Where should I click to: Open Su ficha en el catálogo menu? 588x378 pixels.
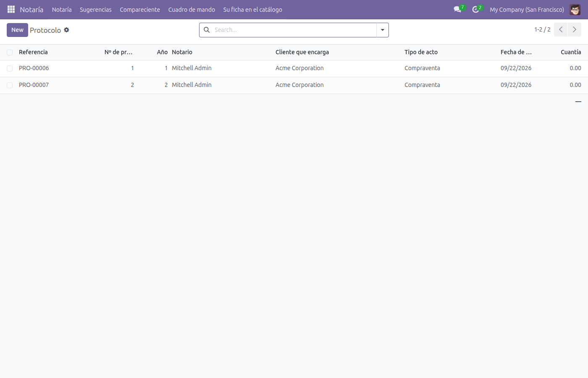(x=252, y=9)
